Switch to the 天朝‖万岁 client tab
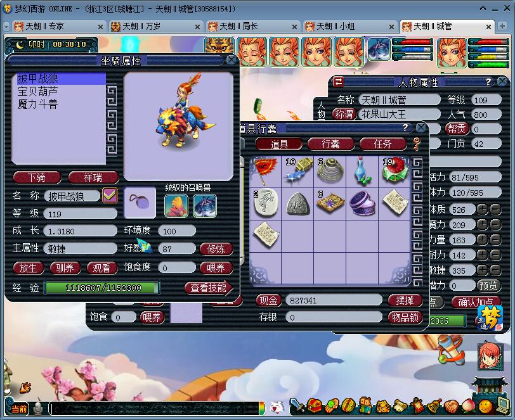The width and height of the screenshot is (515, 420). [155, 26]
